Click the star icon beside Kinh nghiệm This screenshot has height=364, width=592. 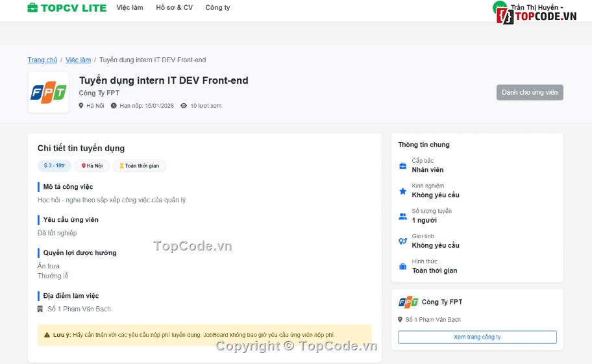point(403,191)
